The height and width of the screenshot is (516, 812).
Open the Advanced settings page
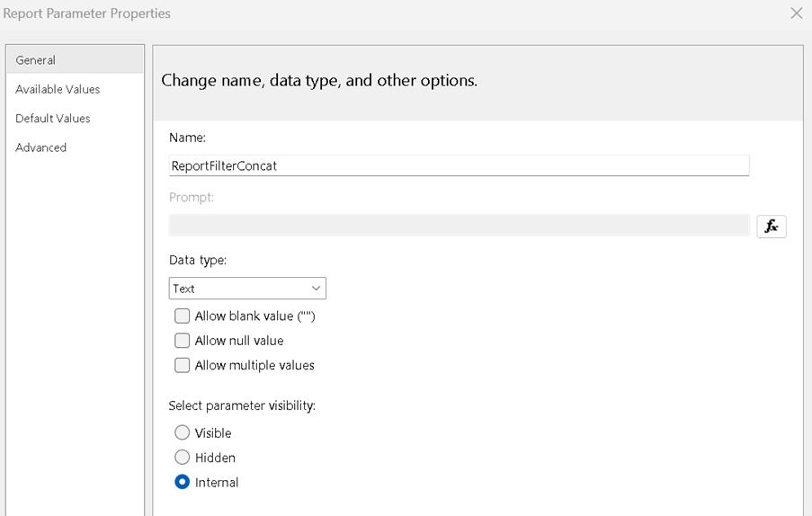41,147
